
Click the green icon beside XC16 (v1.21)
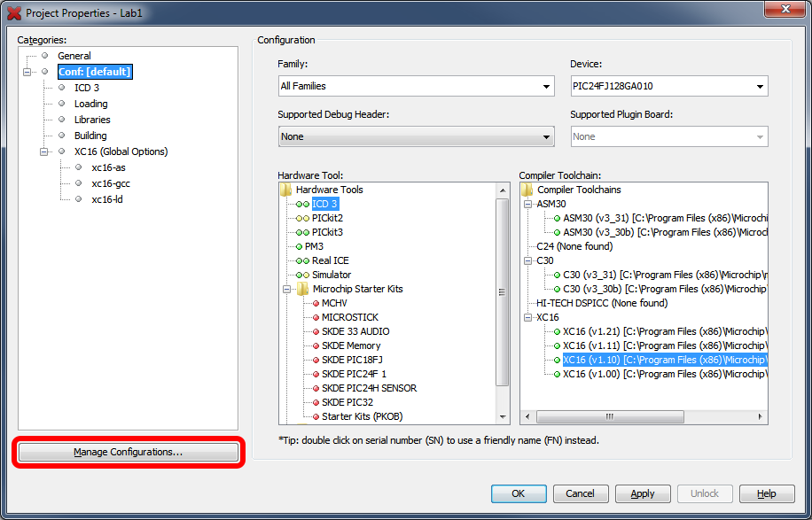coord(557,331)
